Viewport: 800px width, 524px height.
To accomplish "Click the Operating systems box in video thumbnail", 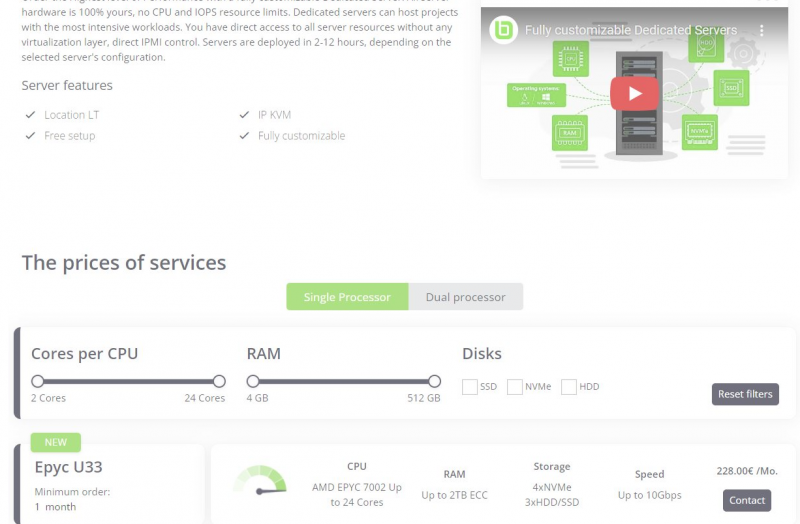I will (536, 95).
